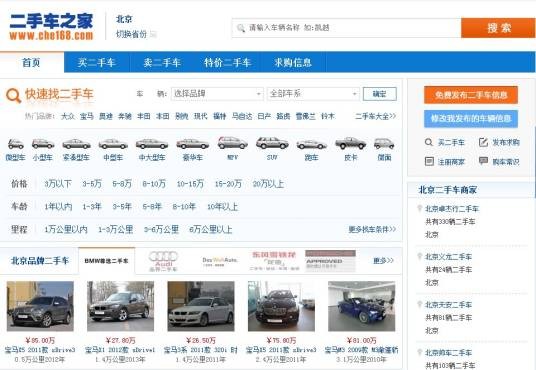Choose the 中大型车 car icon
Viewport: 536px width, 370px height.
point(152,144)
